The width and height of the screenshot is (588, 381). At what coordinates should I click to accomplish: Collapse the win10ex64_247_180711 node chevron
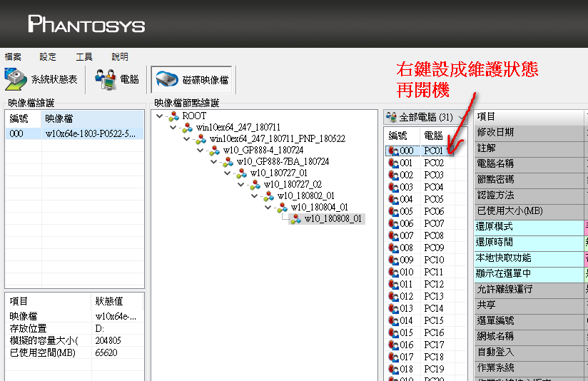tap(173, 127)
